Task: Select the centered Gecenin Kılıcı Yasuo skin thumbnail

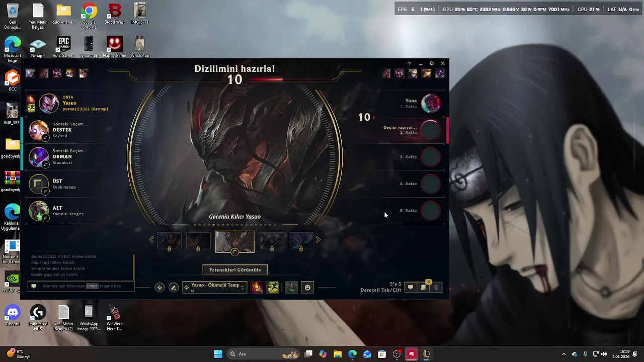Action: pos(235,242)
